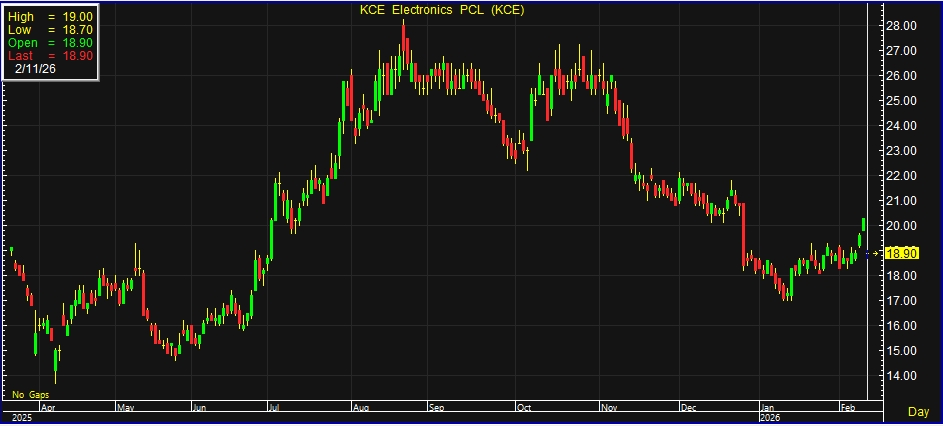This screenshot has height=426, width=943.
Task: Click the Low value in the info box
Action: [x=51, y=31]
